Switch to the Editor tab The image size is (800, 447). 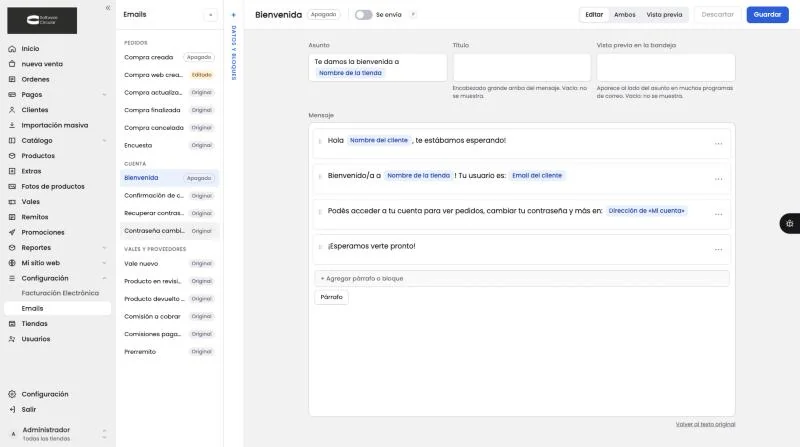click(594, 15)
